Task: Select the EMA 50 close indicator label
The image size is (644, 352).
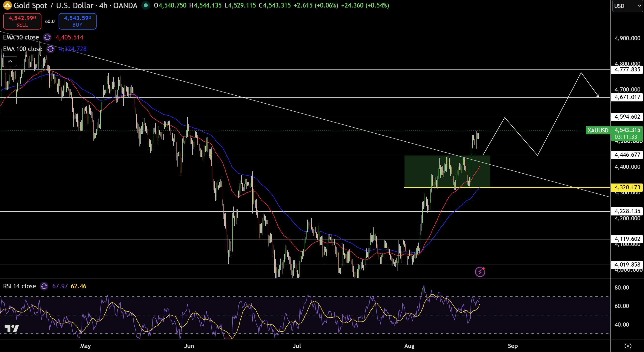Action: point(21,37)
